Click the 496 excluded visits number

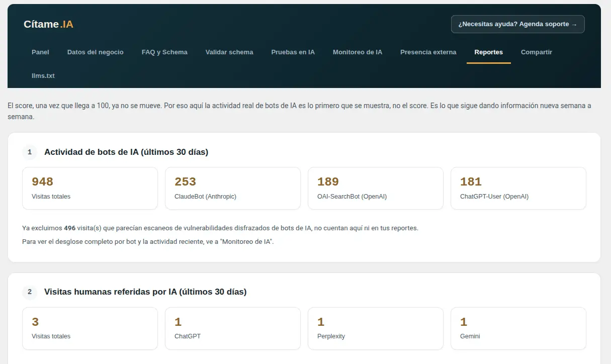(x=70, y=228)
